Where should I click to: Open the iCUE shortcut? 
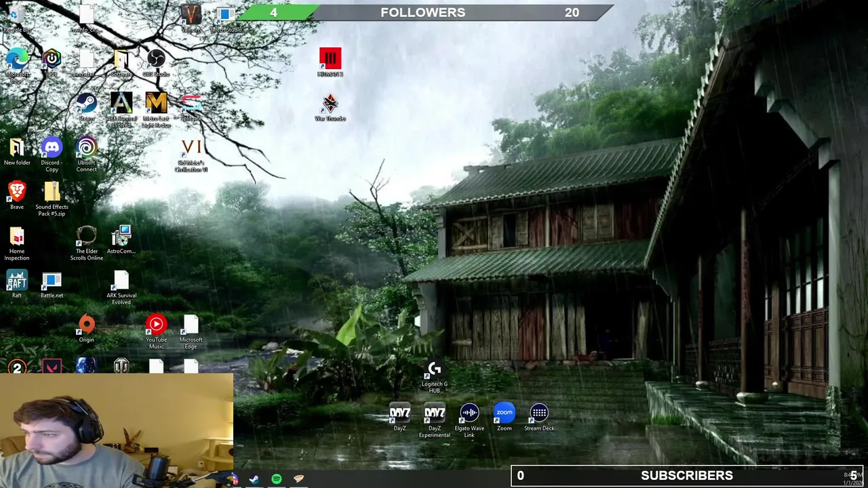click(52, 63)
